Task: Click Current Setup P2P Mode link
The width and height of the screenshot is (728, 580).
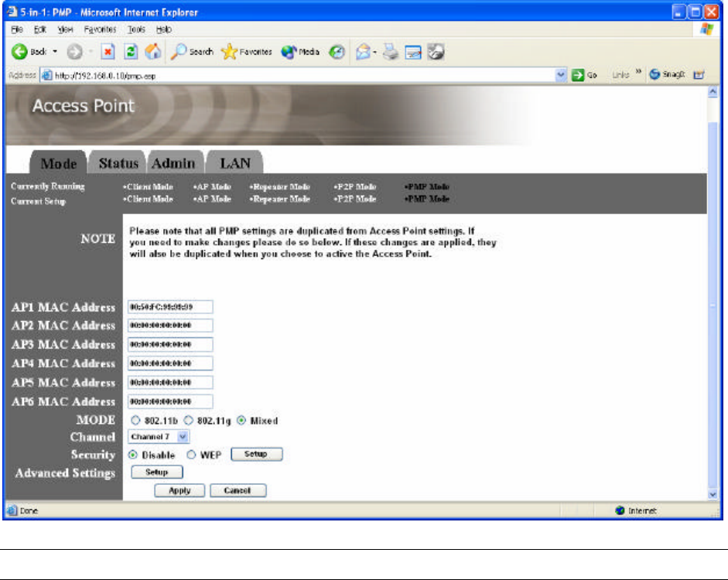Action: [x=354, y=199]
